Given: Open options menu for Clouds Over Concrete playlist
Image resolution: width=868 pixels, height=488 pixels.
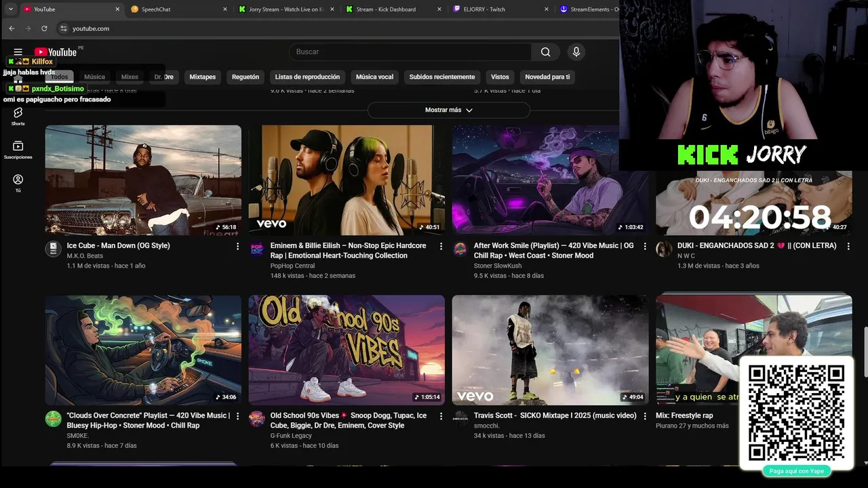Looking at the screenshot, I should pos(237,415).
